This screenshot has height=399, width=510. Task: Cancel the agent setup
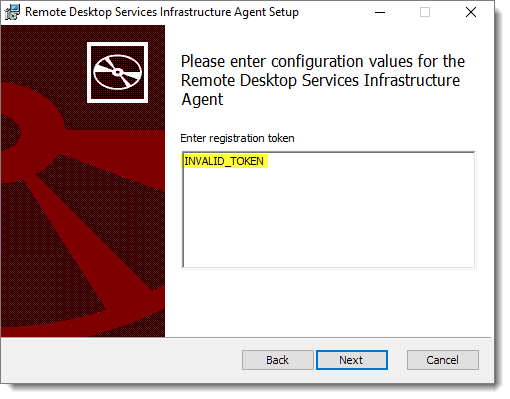pyautogui.click(x=442, y=360)
